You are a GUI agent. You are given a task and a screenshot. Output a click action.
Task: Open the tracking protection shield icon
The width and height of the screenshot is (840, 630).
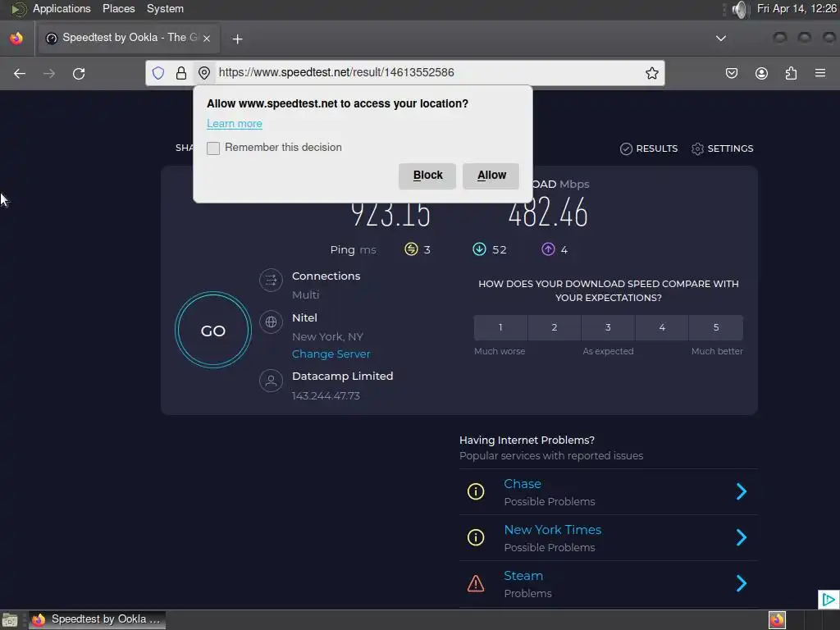pyautogui.click(x=158, y=73)
